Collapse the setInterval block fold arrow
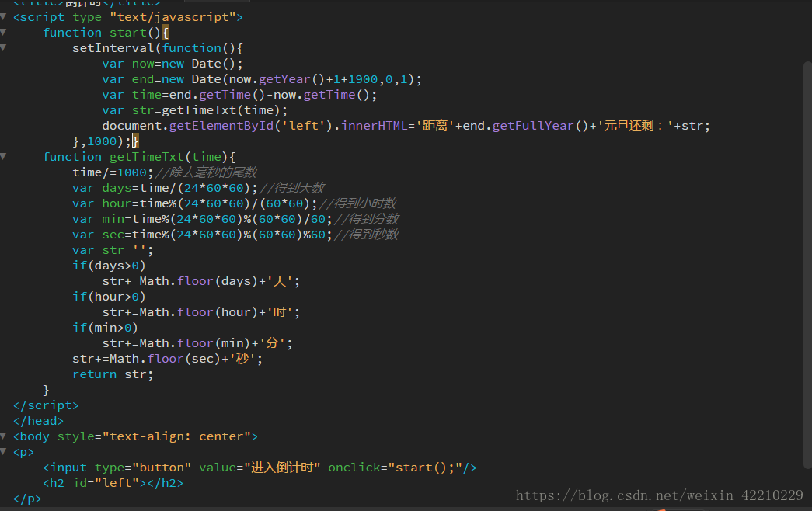 [3, 47]
